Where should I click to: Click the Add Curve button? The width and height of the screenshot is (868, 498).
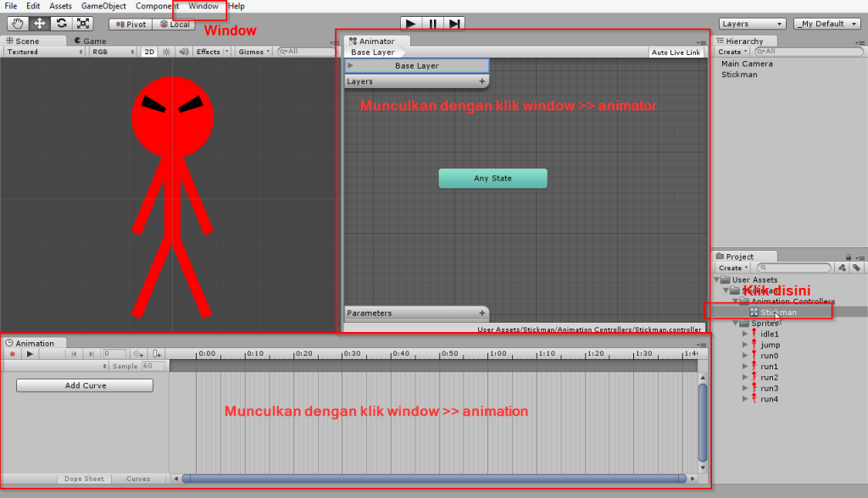pos(85,385)
